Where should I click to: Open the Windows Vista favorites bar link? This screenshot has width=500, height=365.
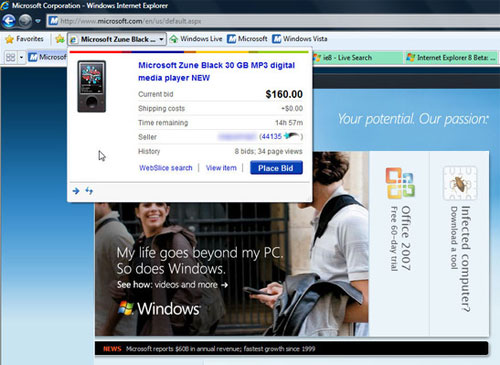(300, 39)
